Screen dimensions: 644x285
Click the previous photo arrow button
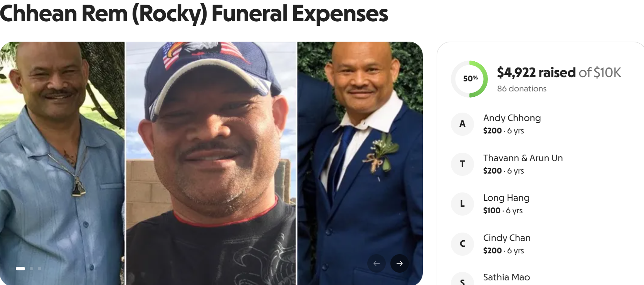click(x=377, y=263)
